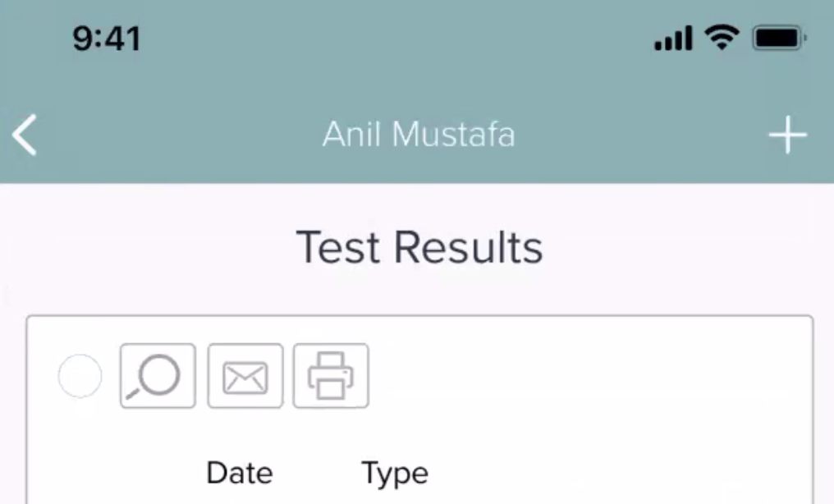This screenshot has width=834, height=504.
Task: Tap the 9:41 clock in status bar
Action: (x=107, y=39)
